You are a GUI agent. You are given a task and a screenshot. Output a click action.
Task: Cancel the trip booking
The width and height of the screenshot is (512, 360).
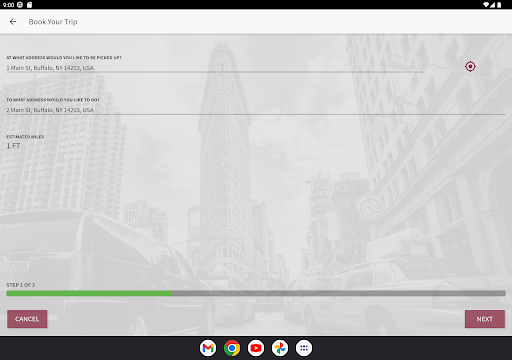(27, 319)
